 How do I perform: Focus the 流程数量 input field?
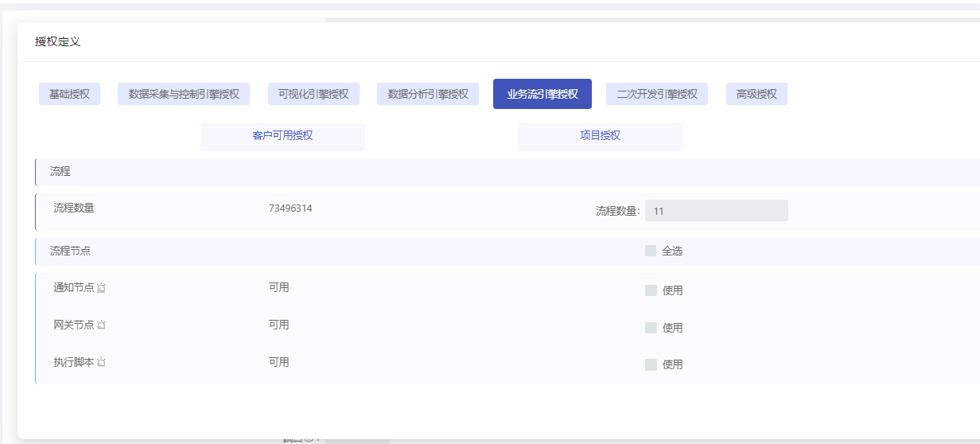716,211
